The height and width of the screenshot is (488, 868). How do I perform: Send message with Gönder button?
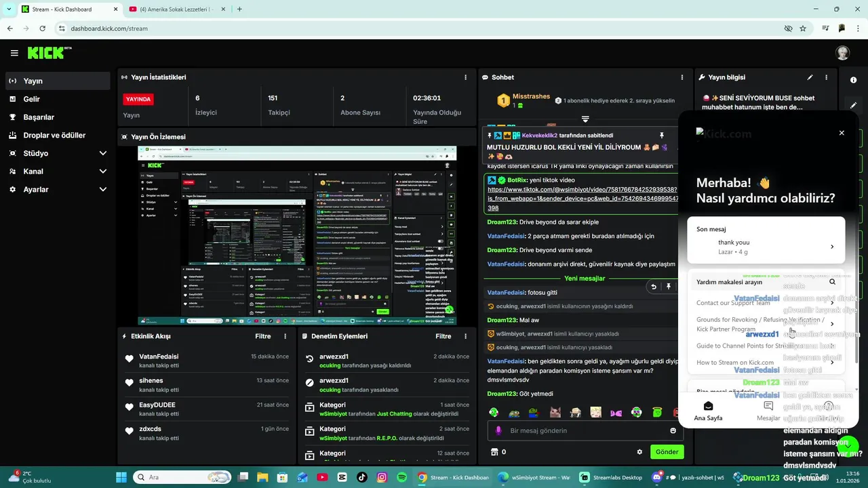click(667, 451)
